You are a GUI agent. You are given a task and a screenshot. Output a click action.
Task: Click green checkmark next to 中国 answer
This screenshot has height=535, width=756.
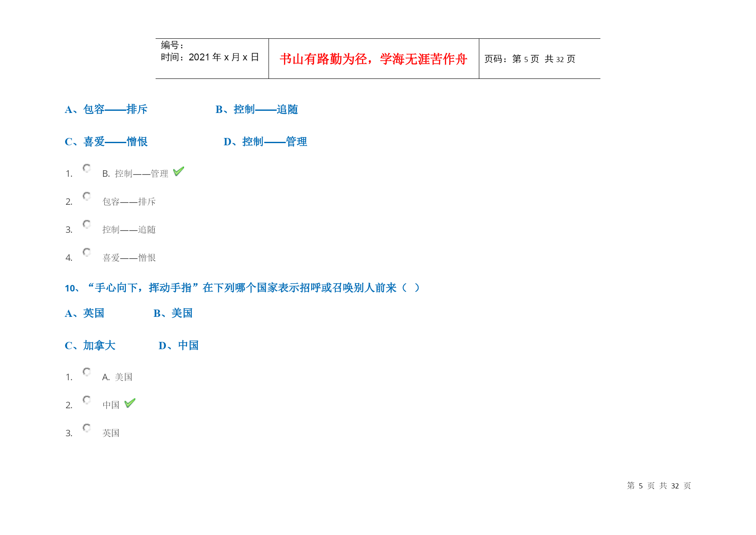point(130,403)
